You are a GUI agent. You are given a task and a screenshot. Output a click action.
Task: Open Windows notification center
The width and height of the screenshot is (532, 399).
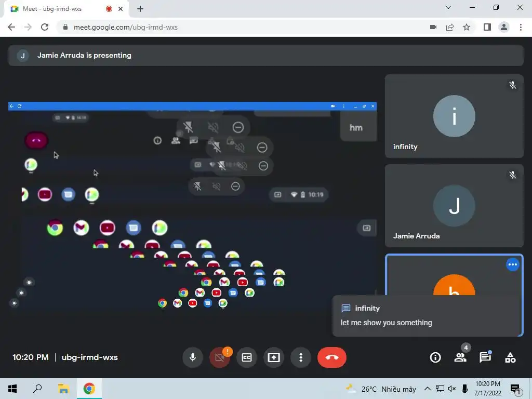tap(516, 389)
